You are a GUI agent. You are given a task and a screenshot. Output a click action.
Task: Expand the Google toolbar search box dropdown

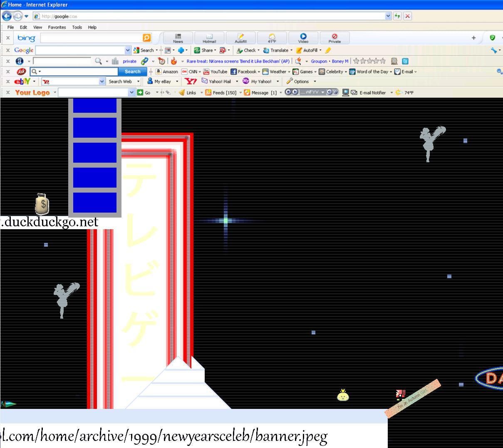coord(128,50)
